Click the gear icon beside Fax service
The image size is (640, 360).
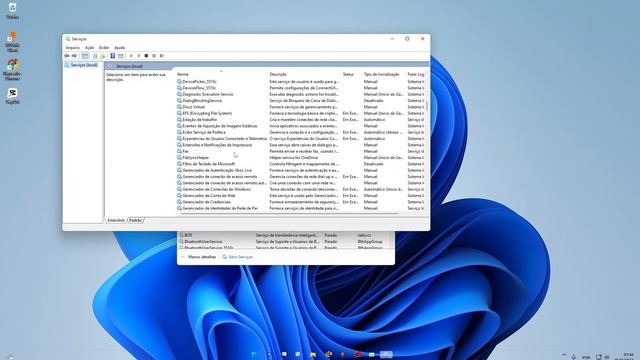pos(179,151)
